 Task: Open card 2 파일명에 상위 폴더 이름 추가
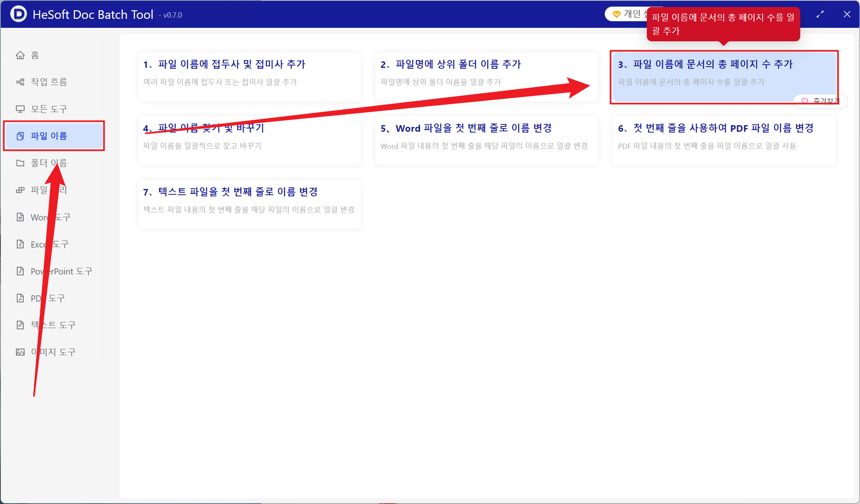tap(486, 76)
